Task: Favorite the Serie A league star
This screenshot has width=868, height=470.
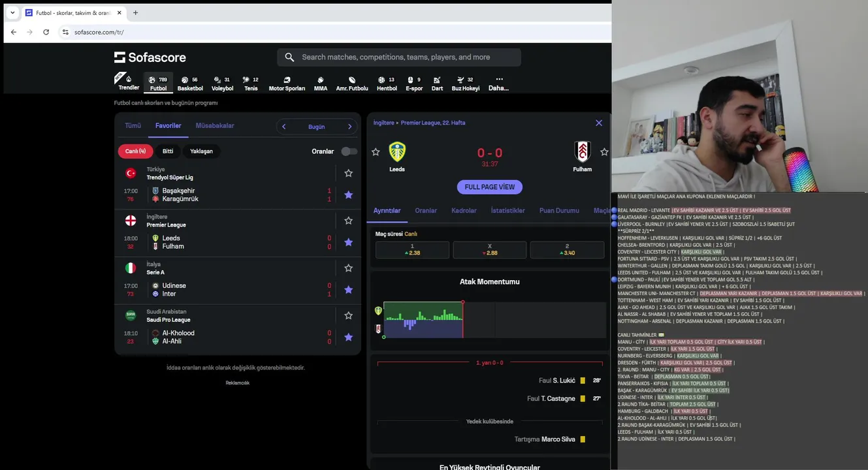Action: click(x=348, y=268)
